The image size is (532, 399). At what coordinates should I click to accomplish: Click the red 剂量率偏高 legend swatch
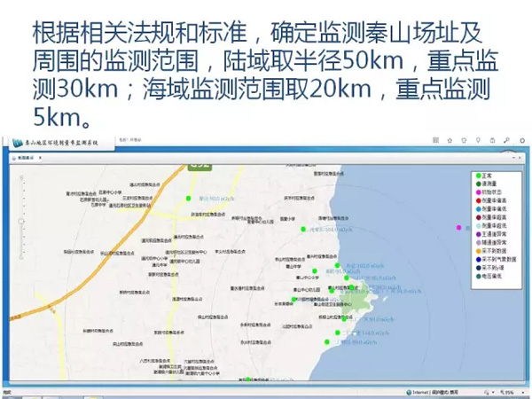click(x=479, y=200)
